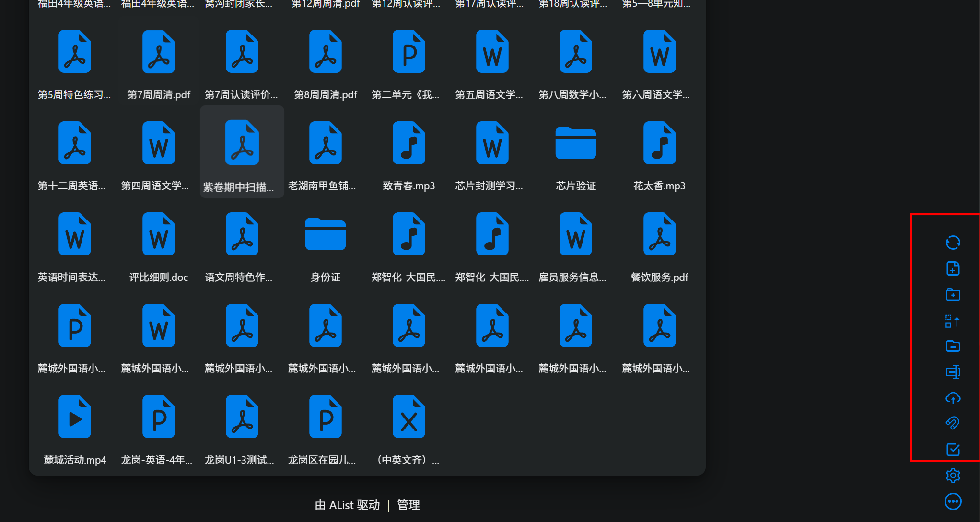Click the recursive move icon in the right toolbar

click(953, 321)
